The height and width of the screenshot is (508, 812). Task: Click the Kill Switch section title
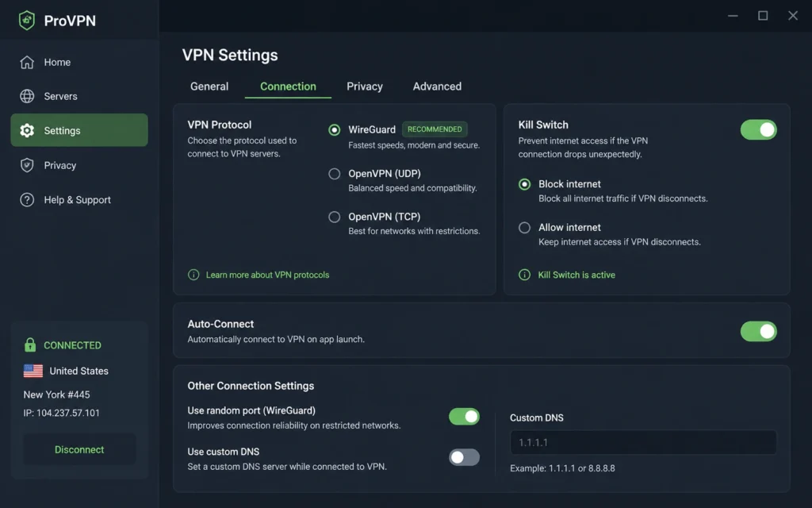click(x=543, y=125)
